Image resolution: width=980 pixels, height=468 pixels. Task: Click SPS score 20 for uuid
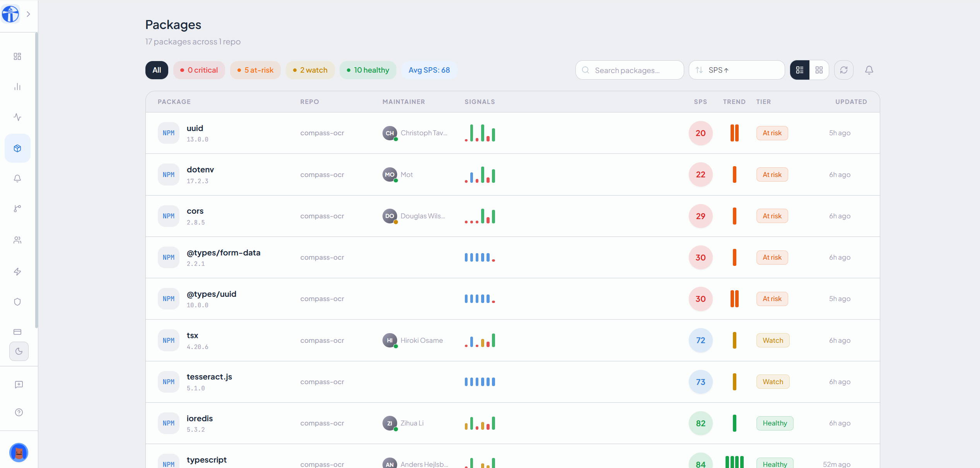pyautogui.click(x=700, y=133)
